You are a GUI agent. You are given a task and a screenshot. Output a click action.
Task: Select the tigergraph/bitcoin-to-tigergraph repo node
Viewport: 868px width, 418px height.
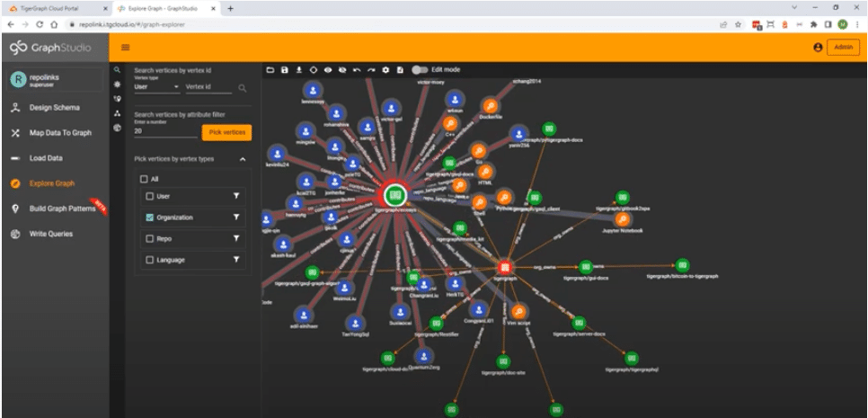tap(683, 265)
